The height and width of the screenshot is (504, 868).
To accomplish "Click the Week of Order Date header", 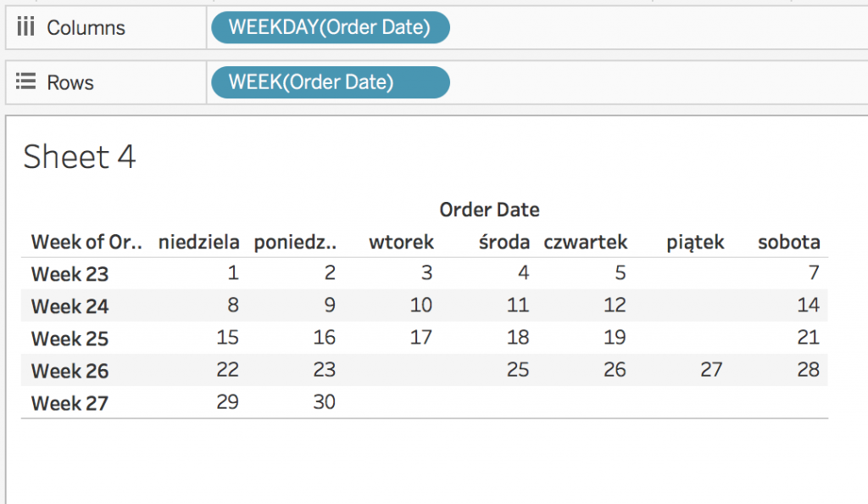I will (x=86, y=242).
